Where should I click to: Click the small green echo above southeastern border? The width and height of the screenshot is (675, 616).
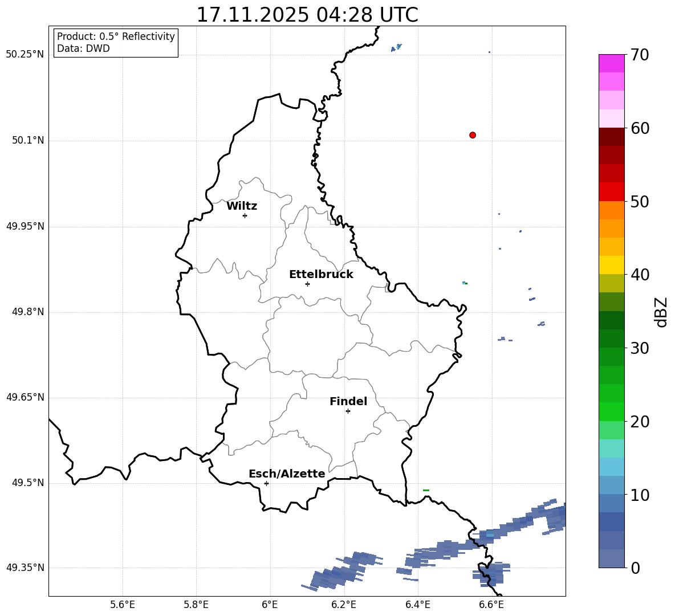click(x=426, y=490)
